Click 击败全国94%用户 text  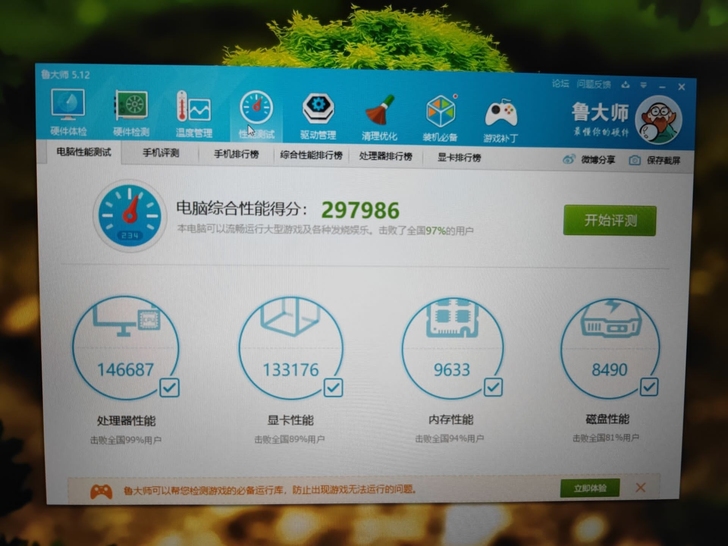[x=449, y=438]
